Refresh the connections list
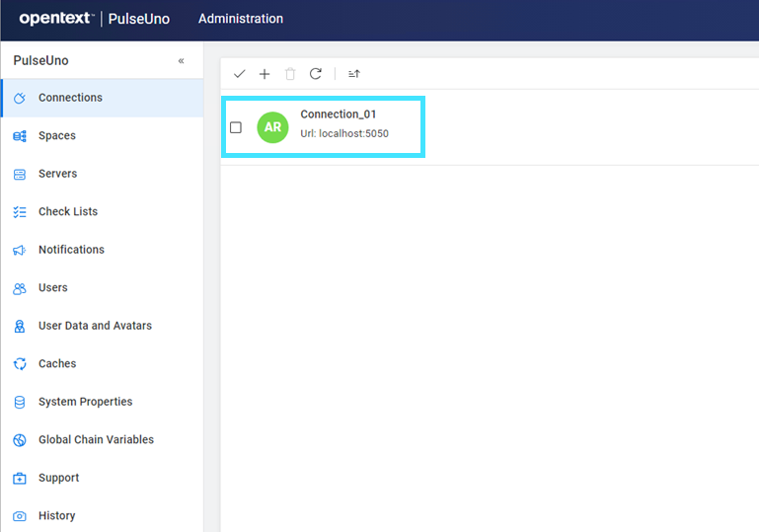Image resolution: width=759 pixels, height=532 pixels. point(316,74)
